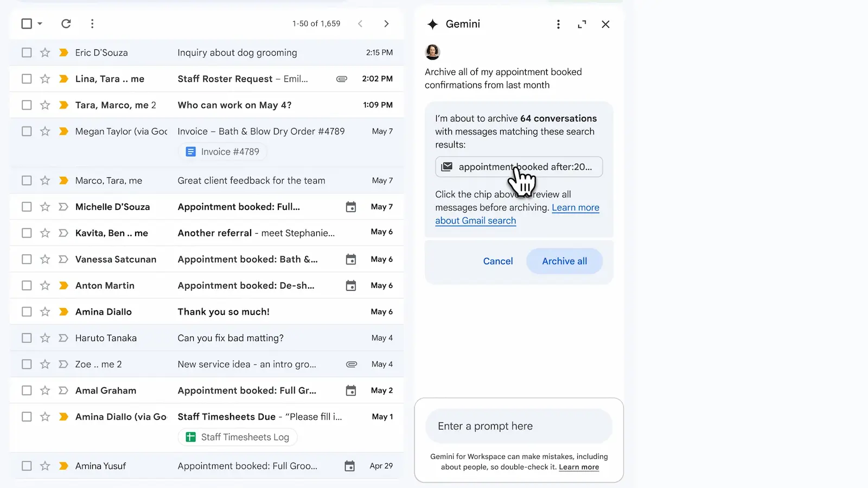Refresh the inbox message list
The image size is (868, 488).
pos(66,24)
